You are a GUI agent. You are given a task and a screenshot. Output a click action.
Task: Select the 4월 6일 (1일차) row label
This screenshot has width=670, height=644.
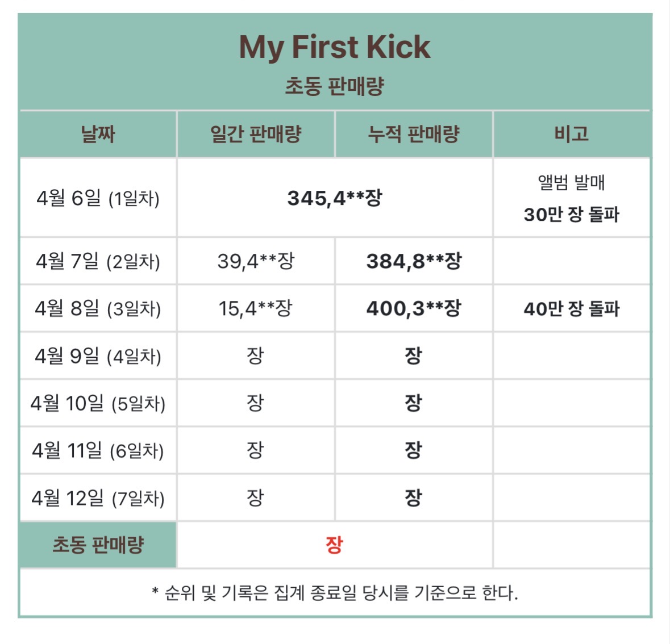98,198
